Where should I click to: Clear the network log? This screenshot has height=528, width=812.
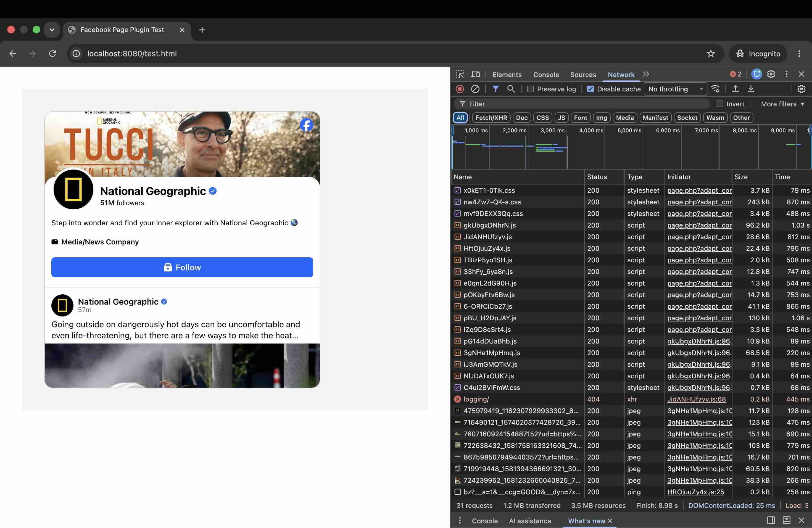475,89
